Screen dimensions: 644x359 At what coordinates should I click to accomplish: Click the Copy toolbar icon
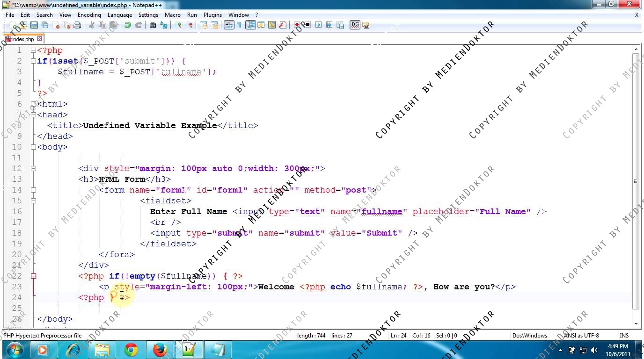pyautogui.click(x=102, y=25)
